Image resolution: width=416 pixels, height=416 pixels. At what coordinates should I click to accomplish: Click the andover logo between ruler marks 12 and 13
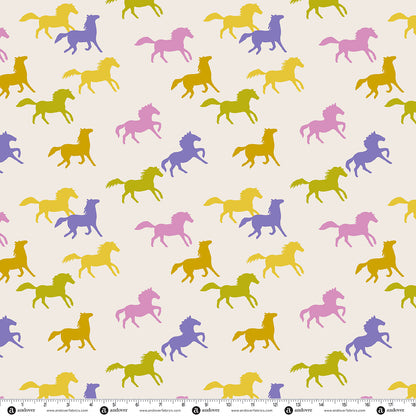289,410
